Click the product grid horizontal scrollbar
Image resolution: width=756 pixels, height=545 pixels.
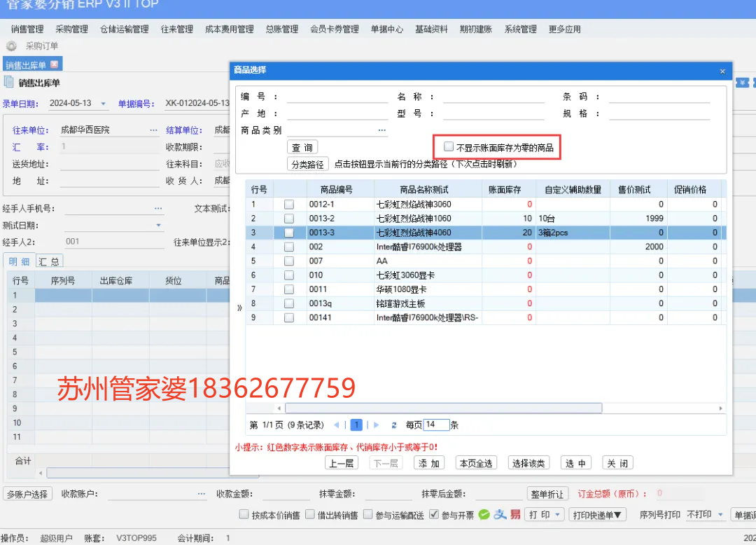[x=443, y=408]
